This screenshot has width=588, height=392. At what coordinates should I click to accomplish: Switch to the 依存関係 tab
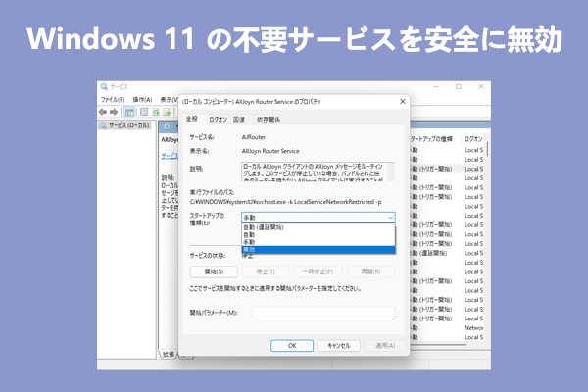coord(268,119)
